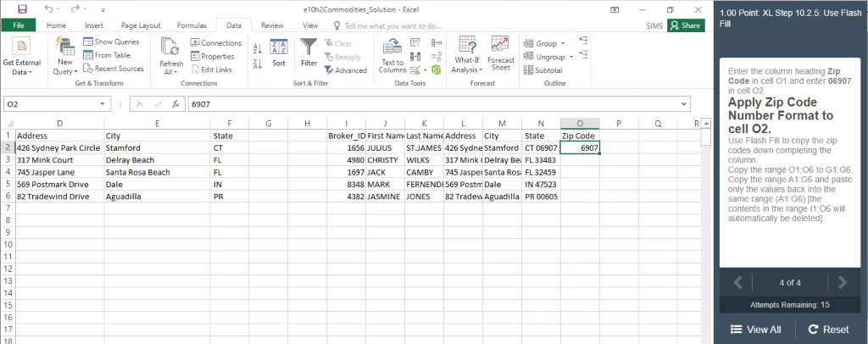Click the Consolidate icon

click(x=437, y=42)
